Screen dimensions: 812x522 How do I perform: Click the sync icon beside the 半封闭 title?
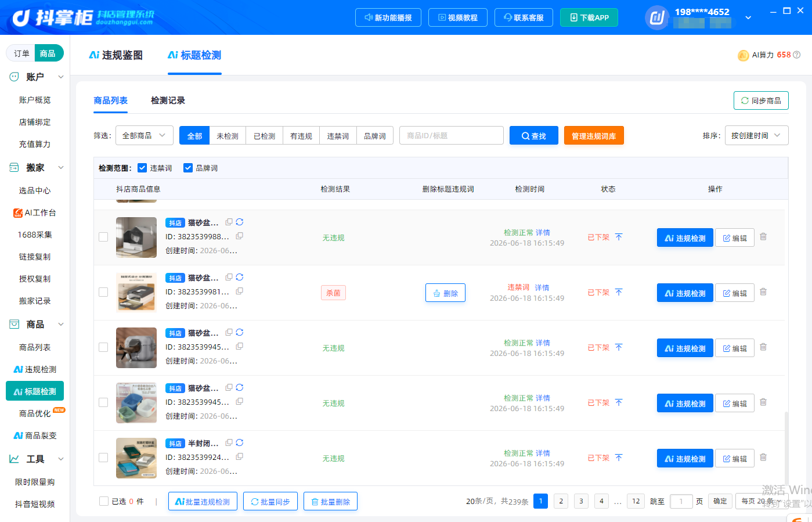(x=240, y=442)
